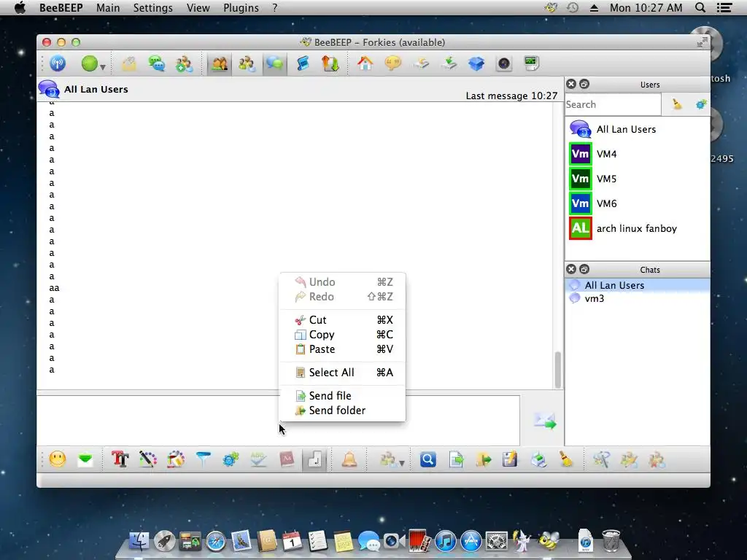Toggle the chats panel toolbar button
The image size is (747, 560).
(275, 64)
